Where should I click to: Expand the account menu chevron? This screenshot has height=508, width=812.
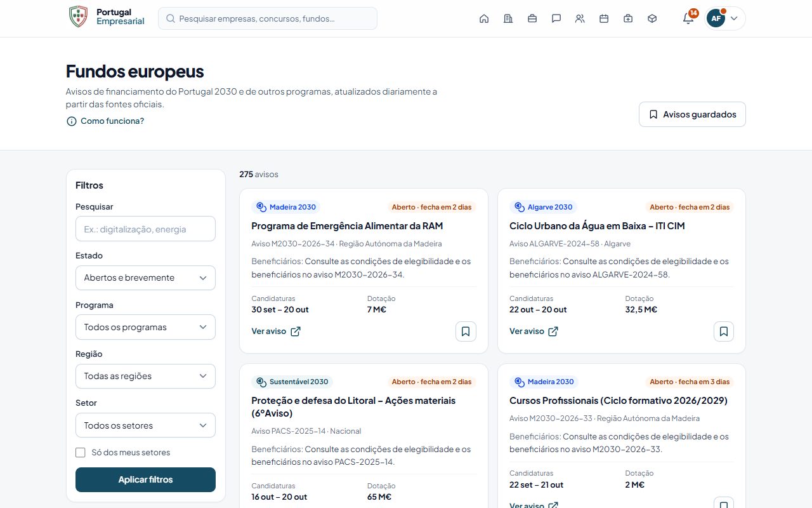734,18
